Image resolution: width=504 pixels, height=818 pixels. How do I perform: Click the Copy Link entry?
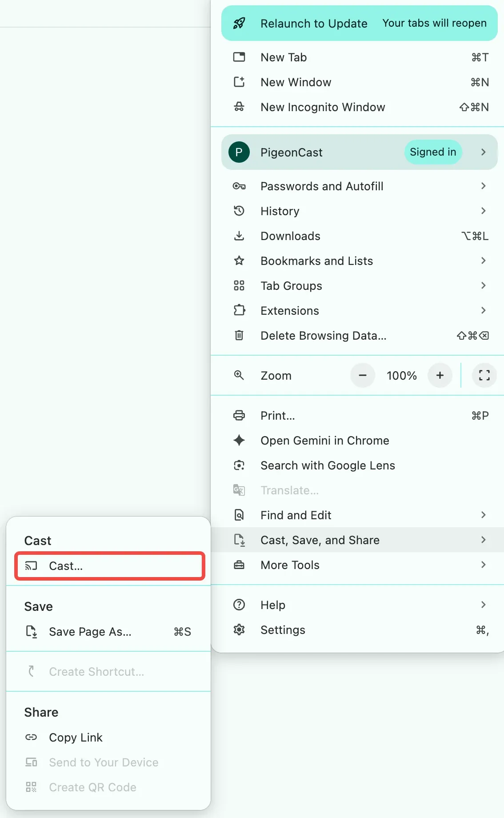point(108,737)
